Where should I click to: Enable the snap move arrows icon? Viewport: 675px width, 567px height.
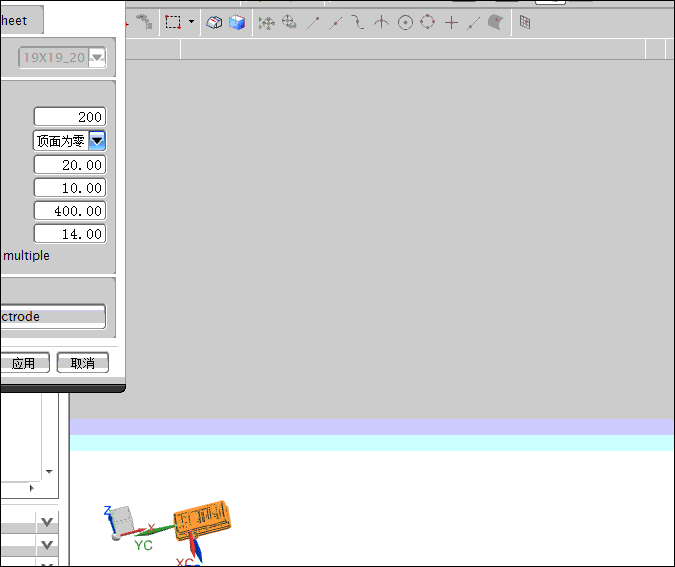pos(266,22)
